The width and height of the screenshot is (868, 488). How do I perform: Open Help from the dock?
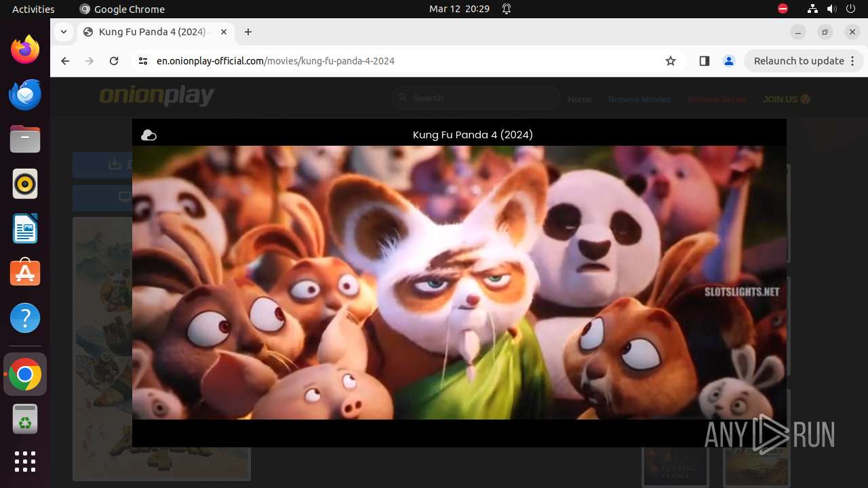(x=25, y=318)
